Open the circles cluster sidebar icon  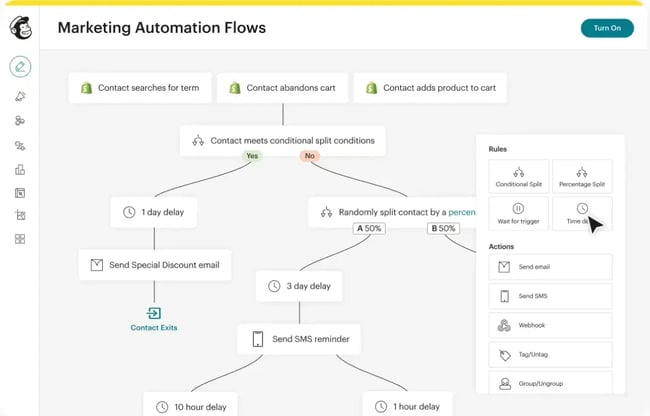(20, 121)
